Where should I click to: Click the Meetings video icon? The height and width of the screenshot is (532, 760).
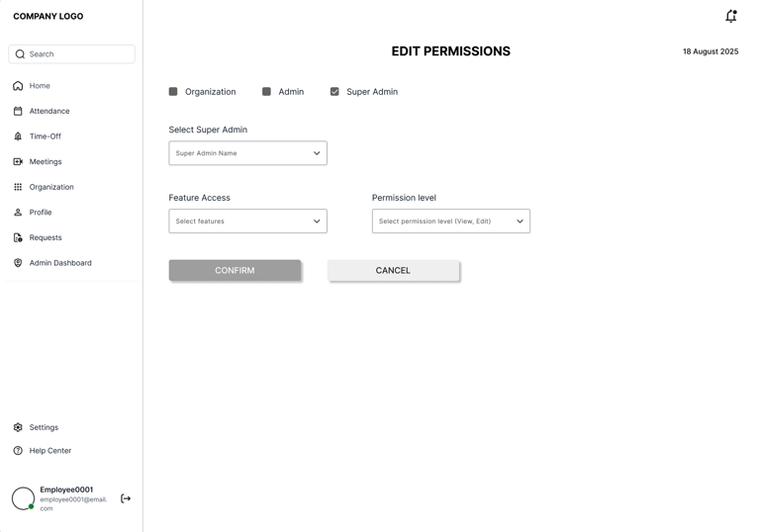tap(18, 161)
